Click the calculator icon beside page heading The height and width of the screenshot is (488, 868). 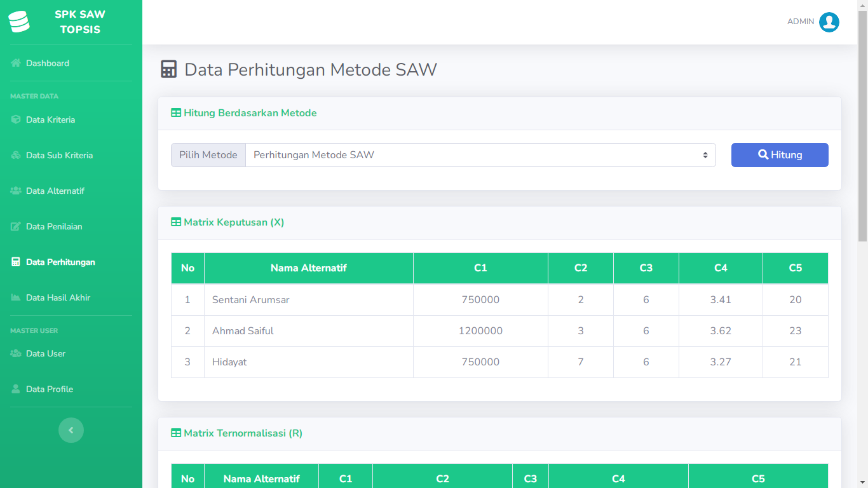(168, 69)
